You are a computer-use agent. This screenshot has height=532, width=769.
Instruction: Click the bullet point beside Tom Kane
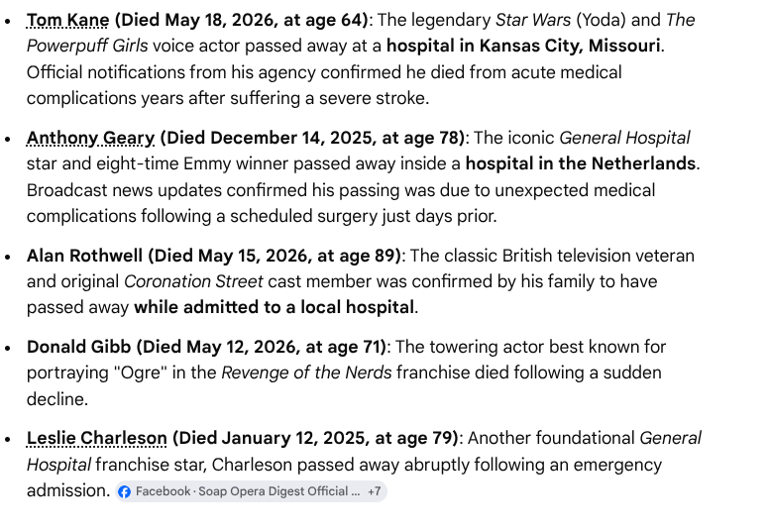point(7,21)
